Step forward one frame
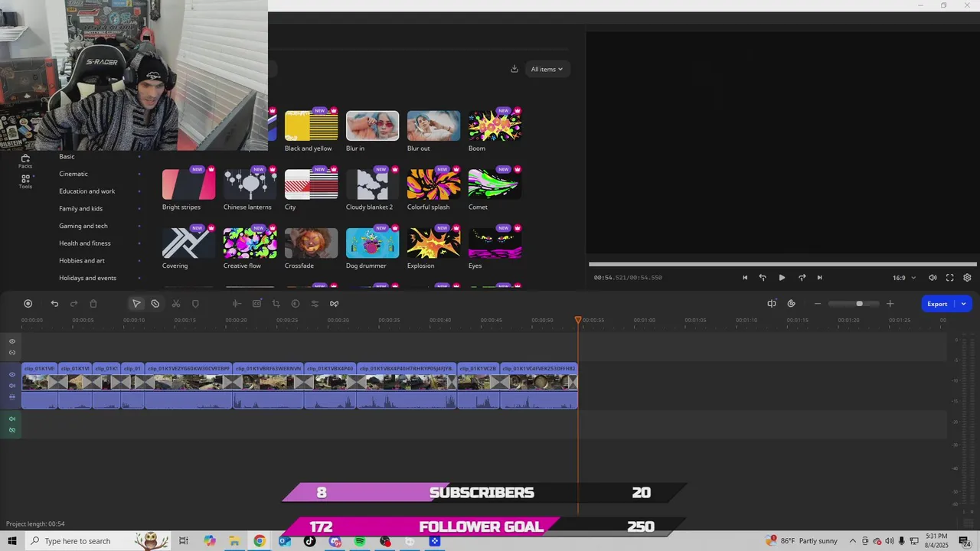980x551 pixels. (802, 278)
